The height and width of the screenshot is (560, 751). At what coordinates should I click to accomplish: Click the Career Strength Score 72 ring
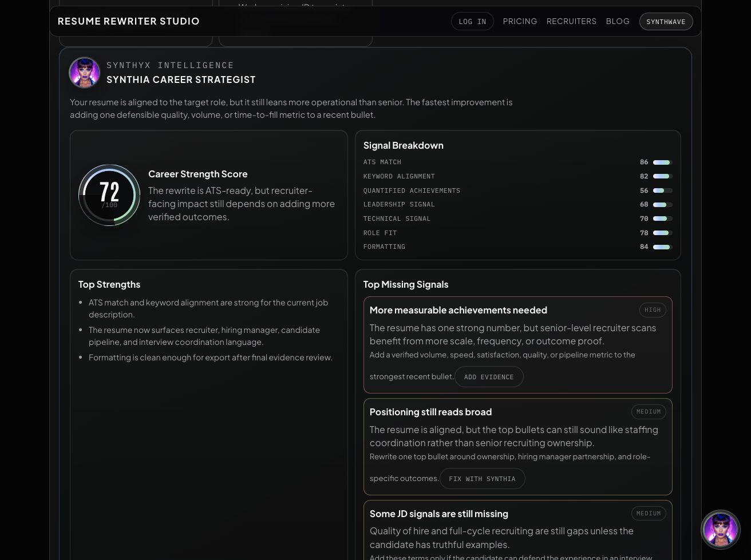(x=109, y=195)
